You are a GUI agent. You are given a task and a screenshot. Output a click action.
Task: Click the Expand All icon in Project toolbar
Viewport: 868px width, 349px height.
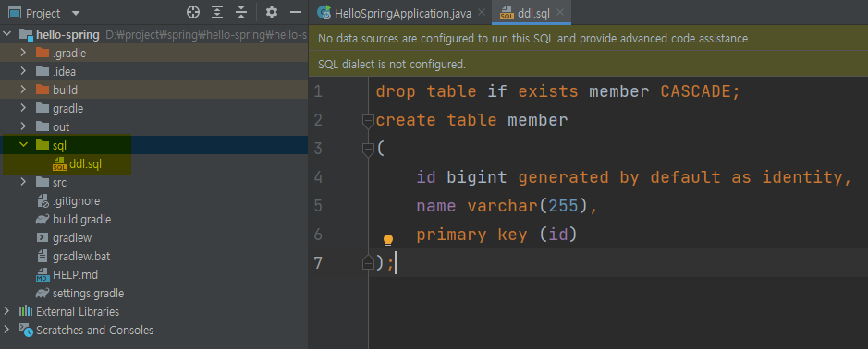(217, 12)
